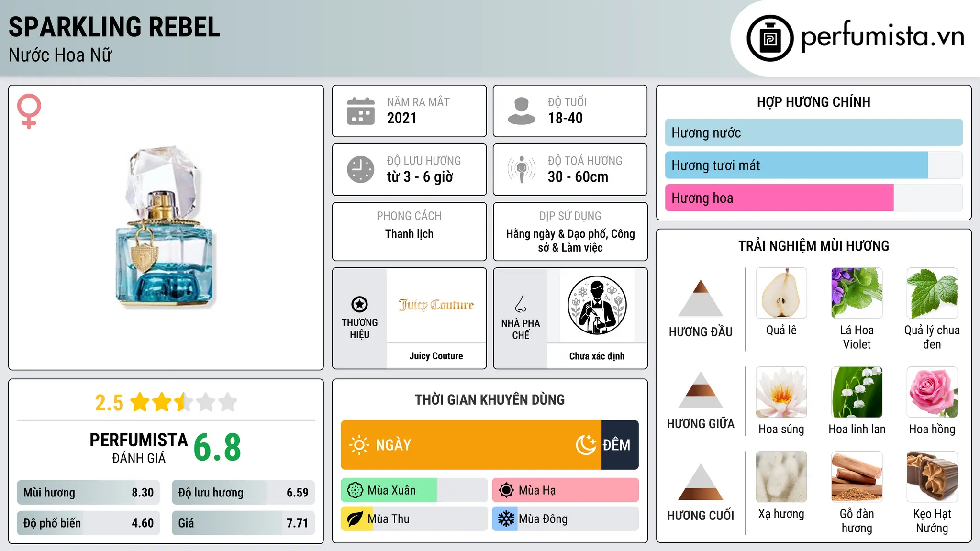Screen dimensions: 980x551
Task: Open the Quả lê pear note image
Action: 781,293
